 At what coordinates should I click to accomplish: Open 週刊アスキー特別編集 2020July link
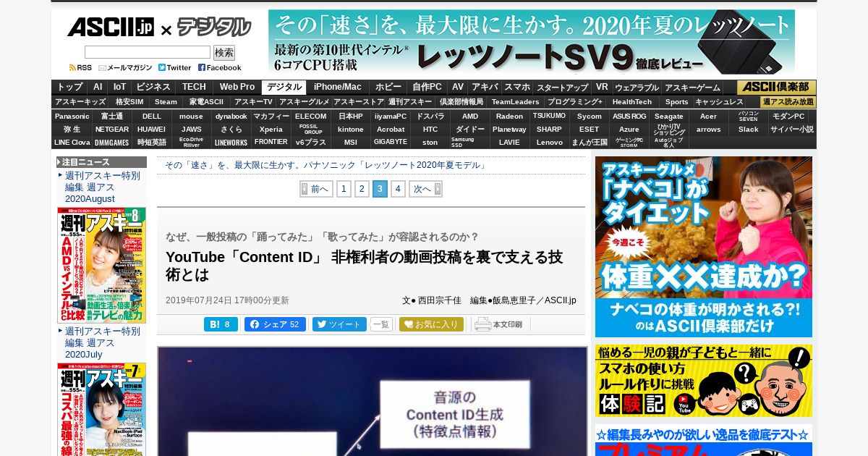102,342
